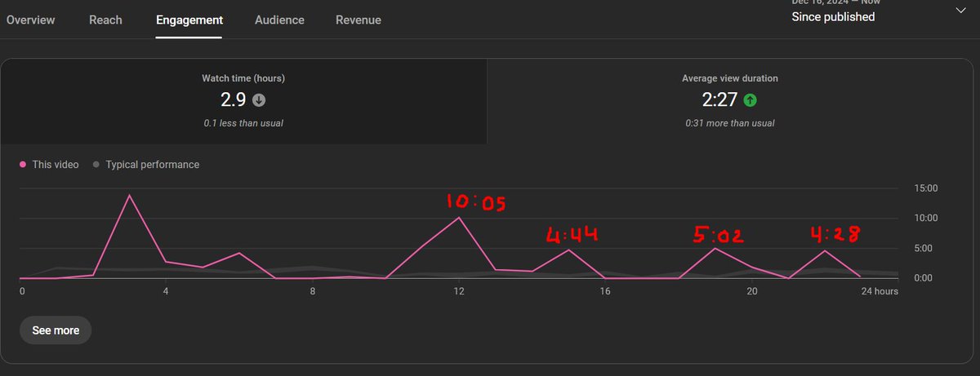
Task: Click 'Typical performance' legend label
Action: pos(153,165)
